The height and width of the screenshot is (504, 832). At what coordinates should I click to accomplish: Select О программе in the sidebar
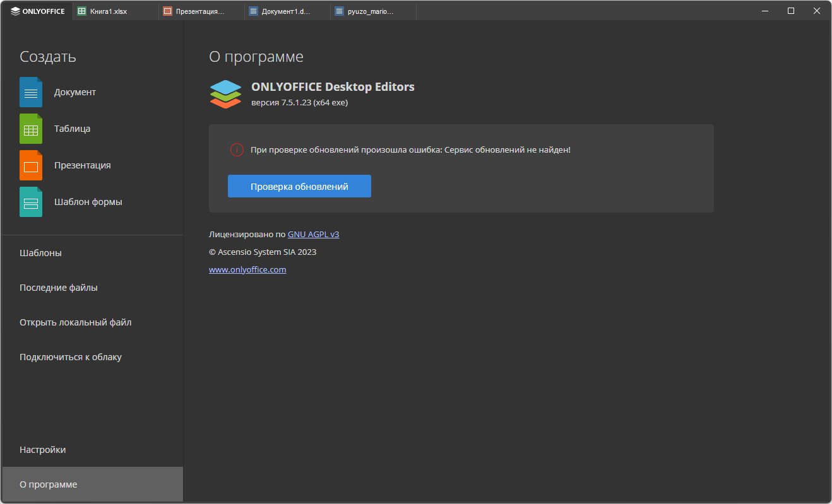pyautogui.click(x=93, y=484)
